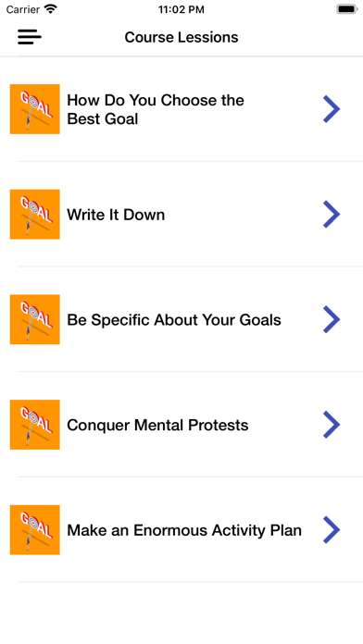Select the goal icon for Be Specific lesson

pos(35,319)
